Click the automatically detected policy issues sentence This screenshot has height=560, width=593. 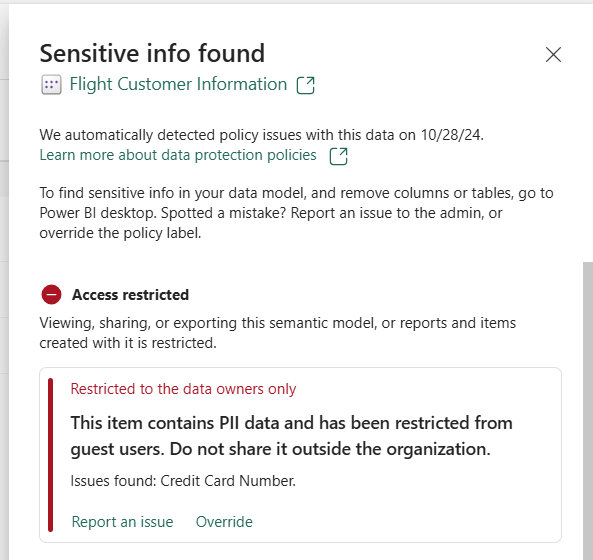tap(262, 135)
